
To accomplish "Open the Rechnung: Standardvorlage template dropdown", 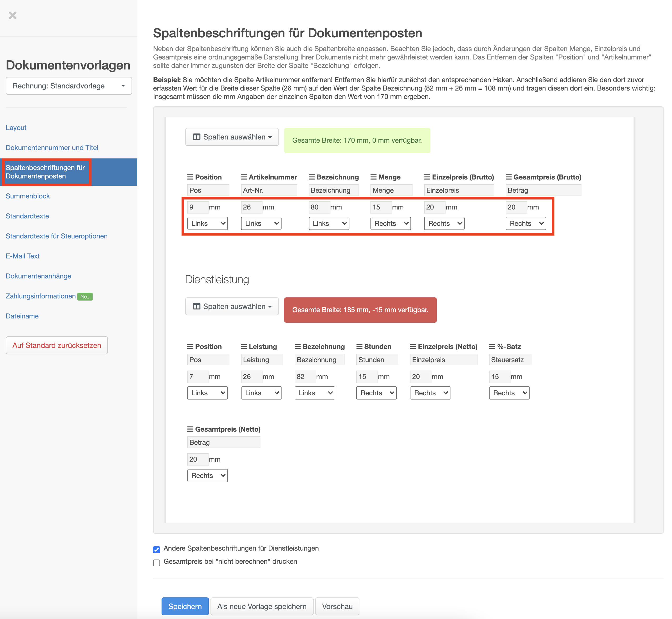I will pos(69,86).
